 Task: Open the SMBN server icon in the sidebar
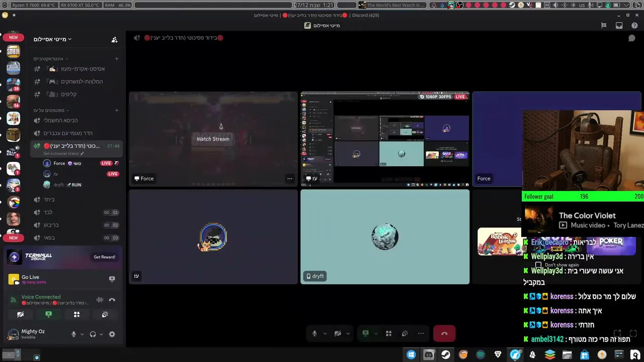14,51
